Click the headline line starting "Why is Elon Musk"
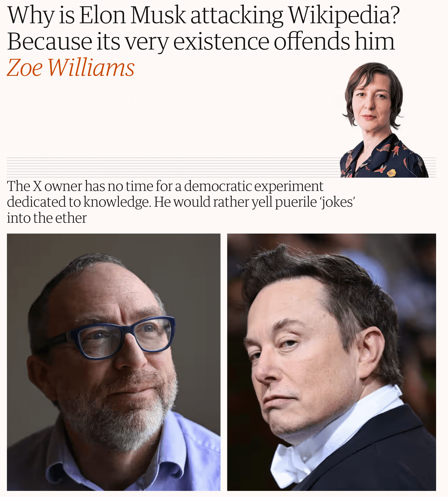 [204, 15]
